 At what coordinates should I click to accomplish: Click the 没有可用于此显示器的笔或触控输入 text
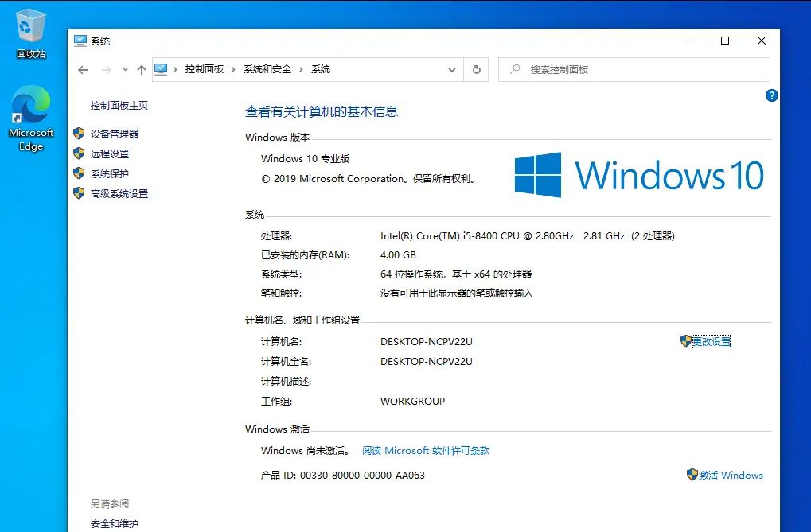(457, 293)
